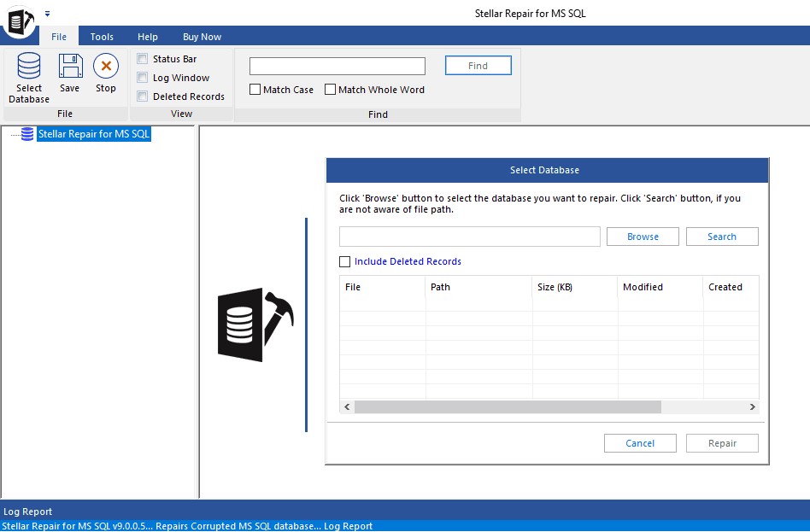The width and height of the screenshot is (810, 532).
Task: Click the Repair button
Action: coord(722,442)
